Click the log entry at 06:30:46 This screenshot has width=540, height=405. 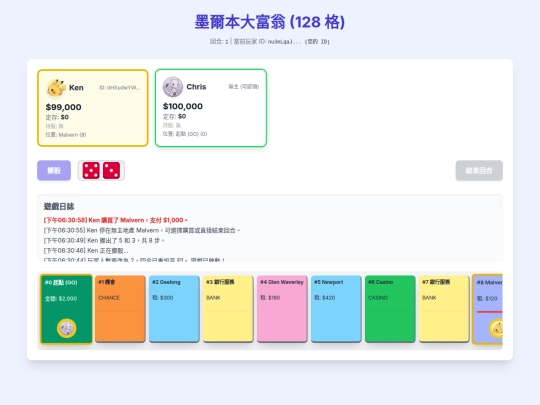pyautogui.click(x=86, y=250)
